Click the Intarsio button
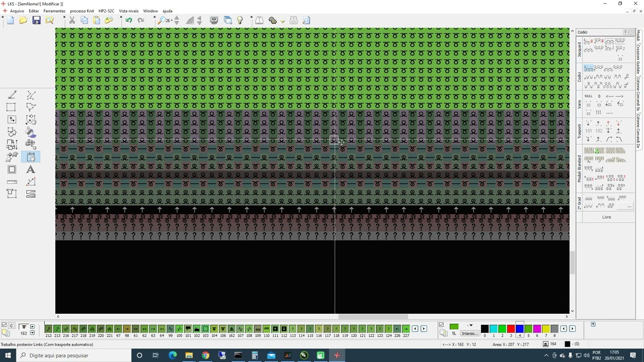Image resolution: width=644 pixels, height=362 pixels. click(x=470, y=333)
